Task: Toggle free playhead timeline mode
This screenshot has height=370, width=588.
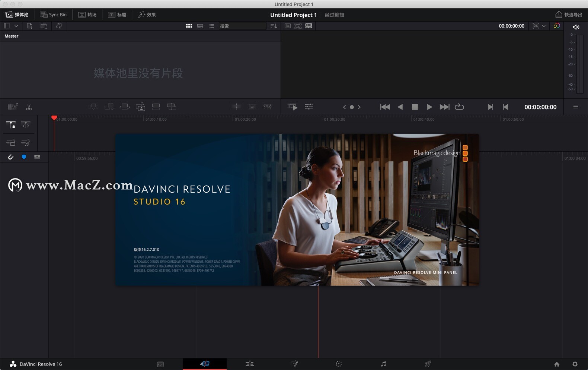Action: click(26, 125)
